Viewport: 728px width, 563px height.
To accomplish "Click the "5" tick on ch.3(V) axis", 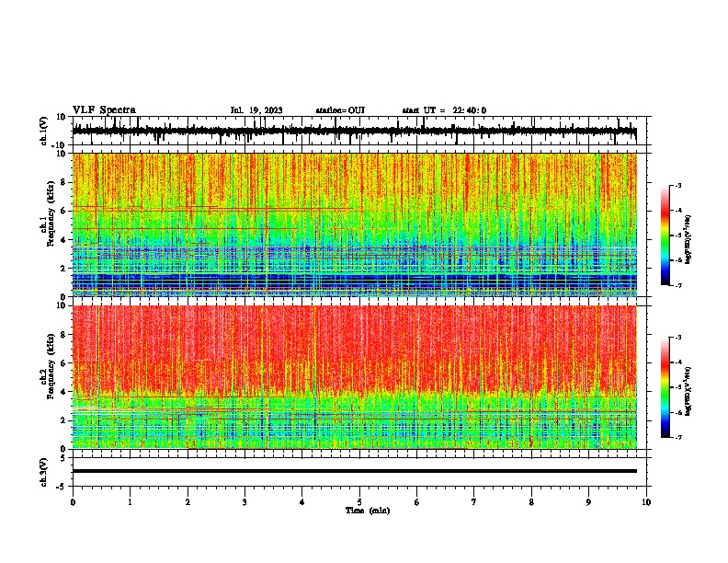I will [x=64, y=457].
